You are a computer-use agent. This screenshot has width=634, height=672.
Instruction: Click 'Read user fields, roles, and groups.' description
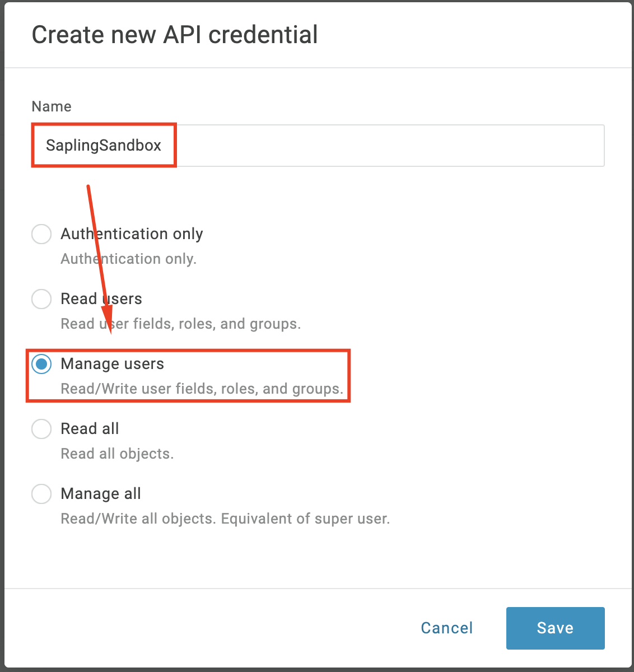pyautogui.click(x=180, y=324)
